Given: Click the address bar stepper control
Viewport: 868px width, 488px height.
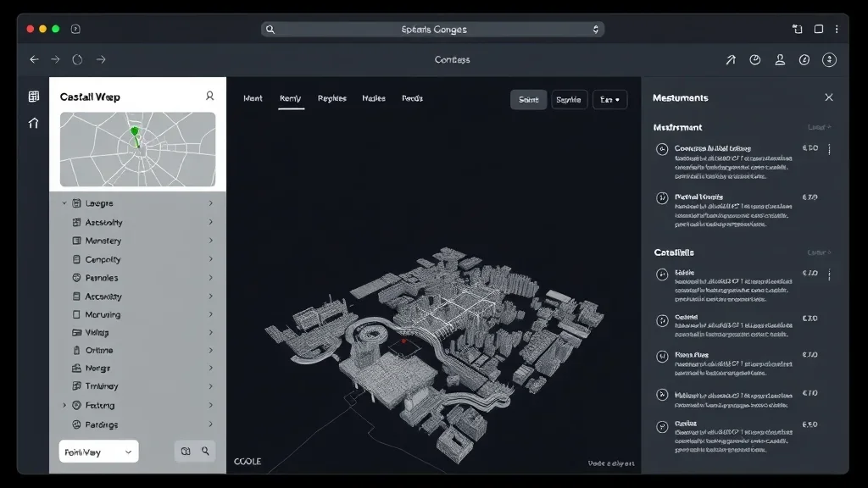Looking at the screenshot, I should (596, 29).
